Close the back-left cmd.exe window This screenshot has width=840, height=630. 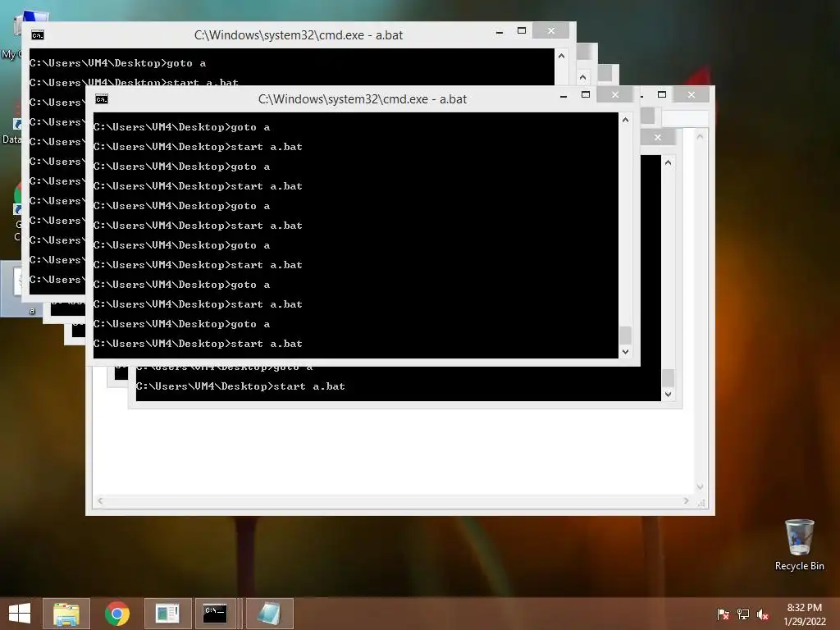[551, 31]
